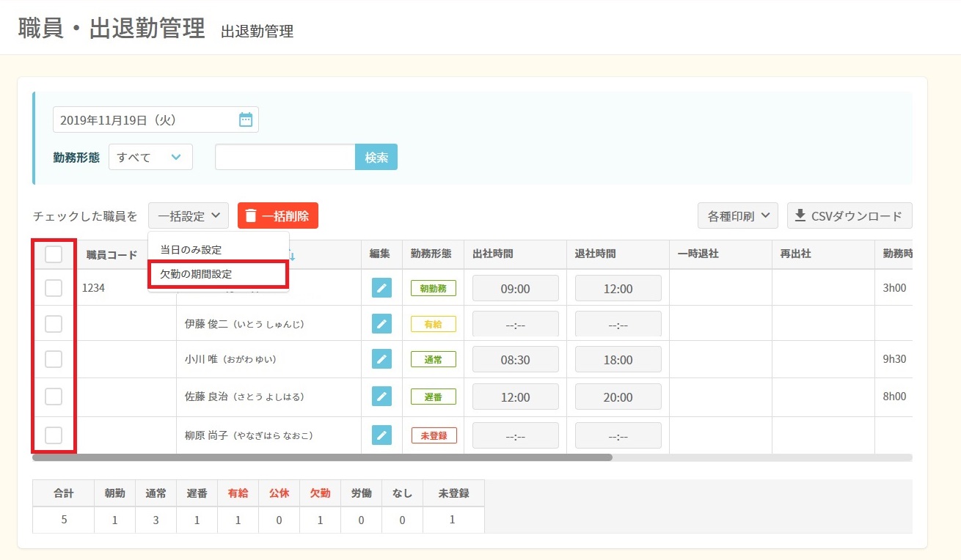This screenshot has width=961, height=560.
Task: Click the horizontal table scrollbar
Action: point(322,457)
